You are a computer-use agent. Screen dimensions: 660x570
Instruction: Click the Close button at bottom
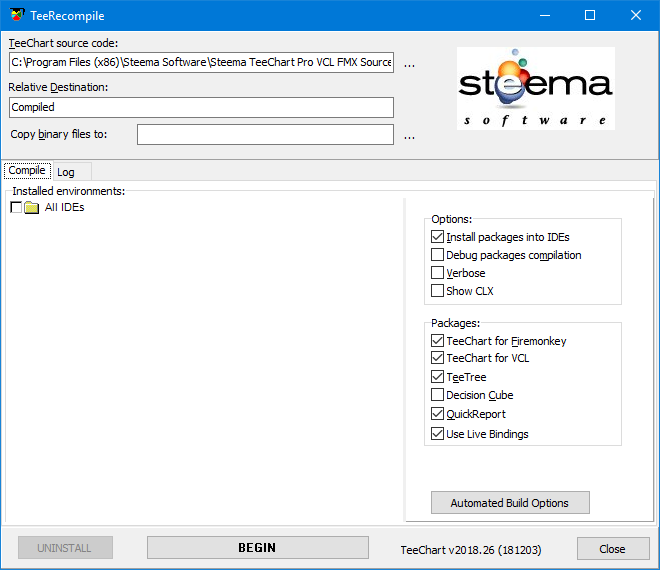pyautogui.click(x=613, y=549)
